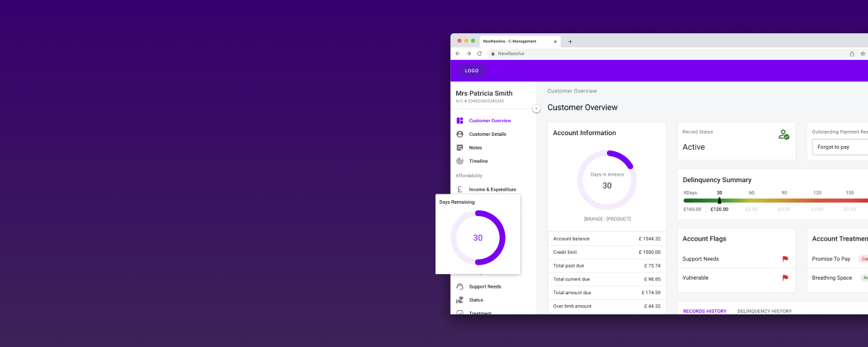Switch to the Delinquency History tab
The height and width of the screenshot is (347, 868).
(x=764, y=311)
